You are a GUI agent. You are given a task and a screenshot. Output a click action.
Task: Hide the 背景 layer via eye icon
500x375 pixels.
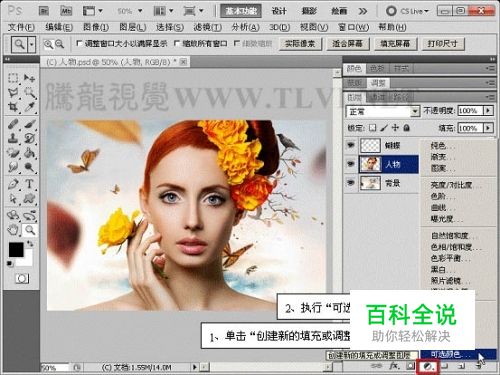click(x=351, y=183)
